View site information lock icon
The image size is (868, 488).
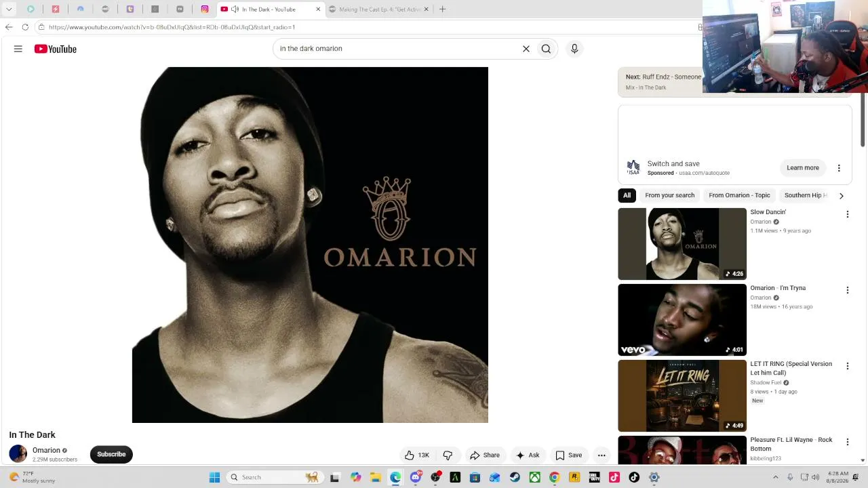41,27
